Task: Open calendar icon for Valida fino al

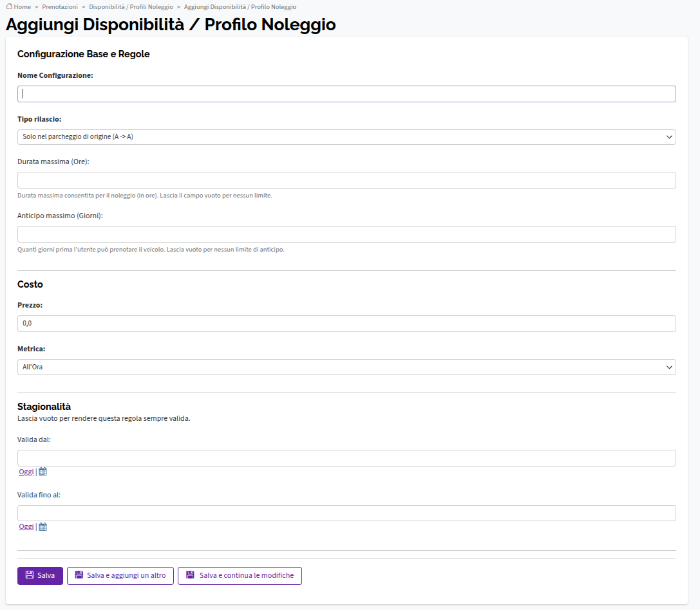Action: 43,526
